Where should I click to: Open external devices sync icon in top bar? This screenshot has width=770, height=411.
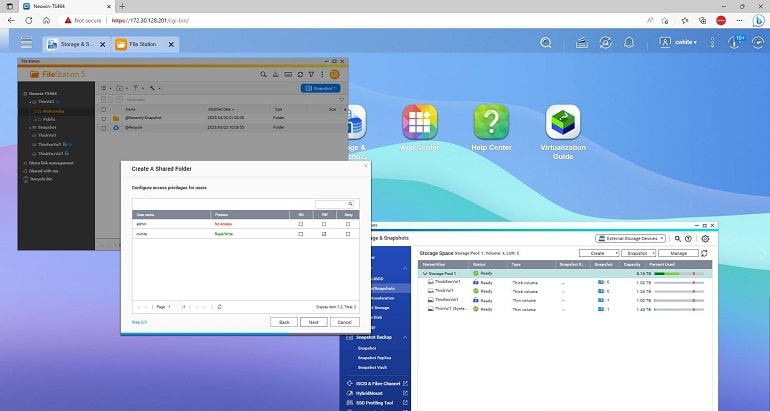click(605, 43)
